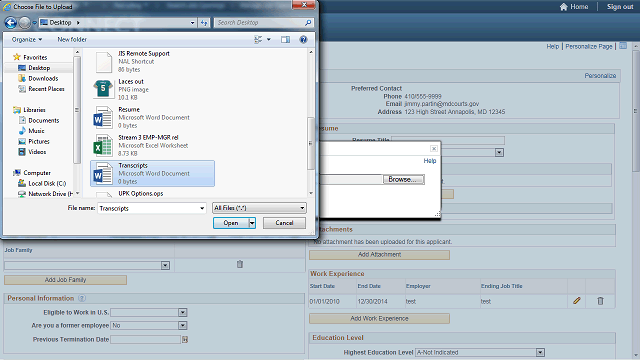
Task: Click the File name text field
Action: [x=148, y=209]
